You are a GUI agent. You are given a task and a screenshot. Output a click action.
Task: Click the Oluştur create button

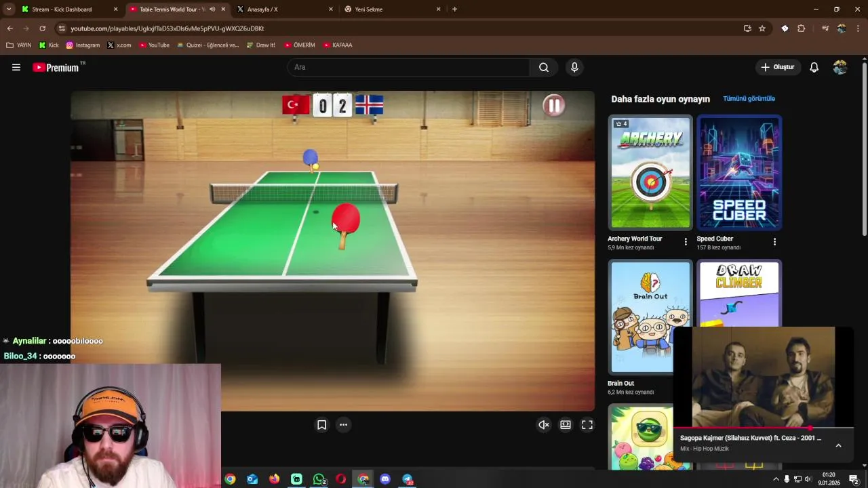[x=777, y=67]
